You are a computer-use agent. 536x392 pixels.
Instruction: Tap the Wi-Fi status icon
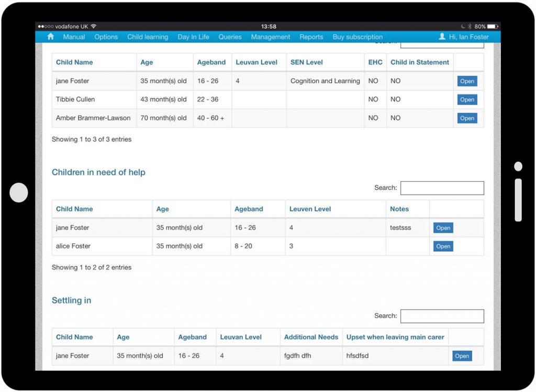point(94,26)
